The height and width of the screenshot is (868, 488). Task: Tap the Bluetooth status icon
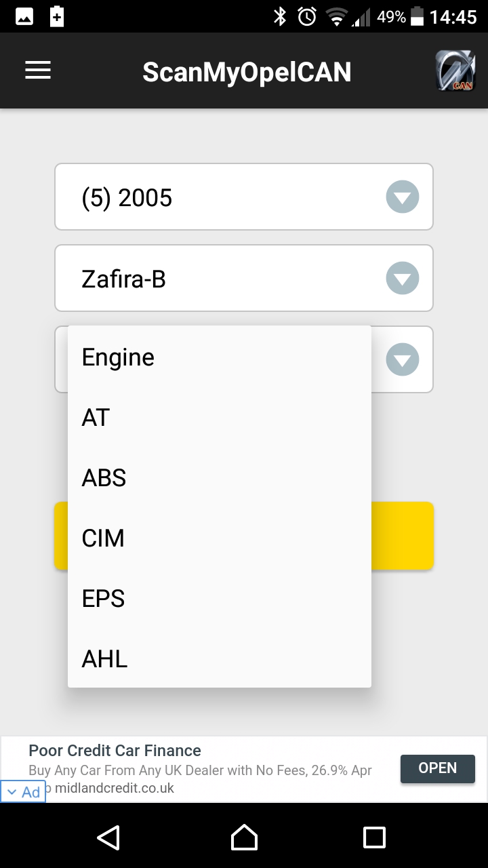pyautogui.click(x=280, y=16)
